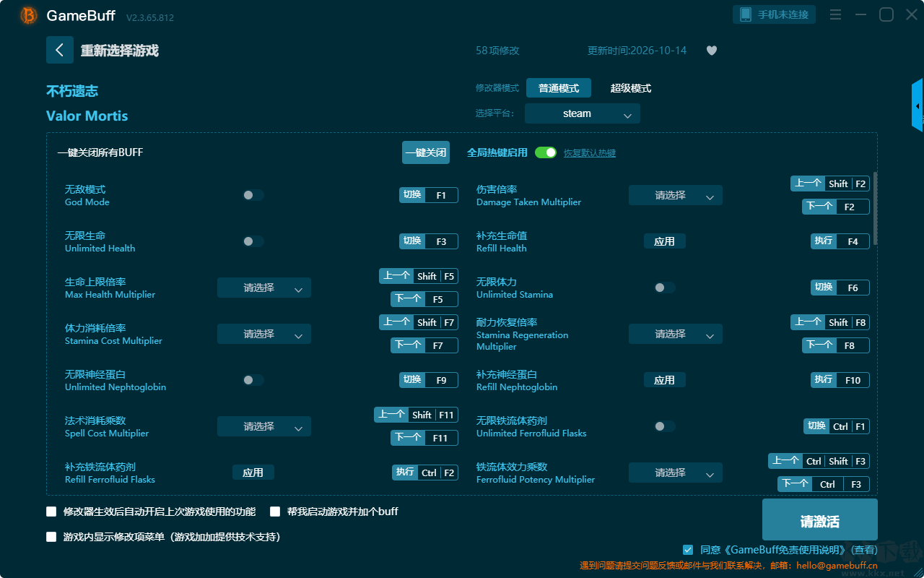Apply Refill Health

click(x=664, y=241)
